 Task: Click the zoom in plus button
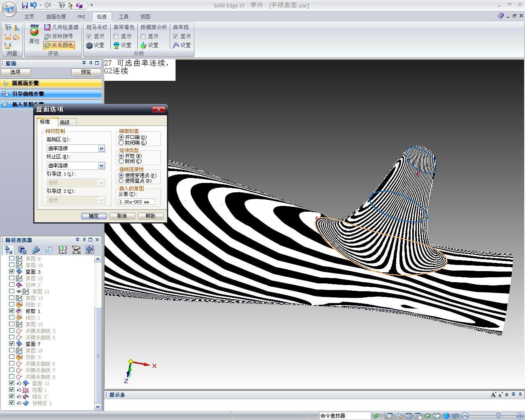520,416
